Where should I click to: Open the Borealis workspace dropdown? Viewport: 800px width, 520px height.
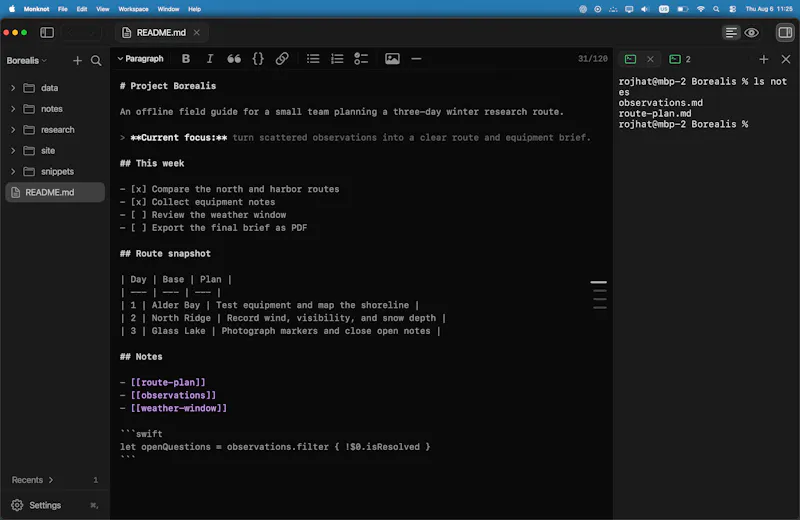point(27,61)
